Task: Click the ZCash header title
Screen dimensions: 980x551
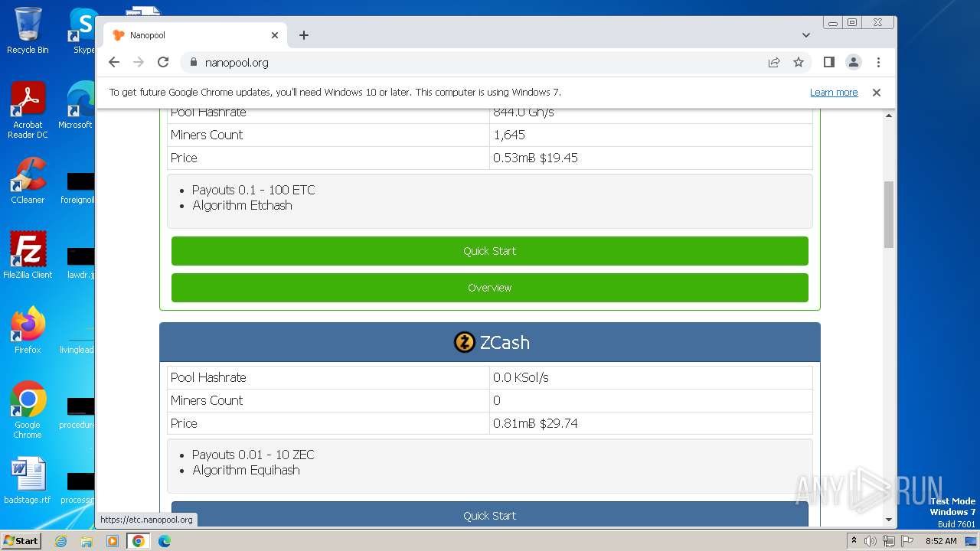Action: click(x=505, y=342)
